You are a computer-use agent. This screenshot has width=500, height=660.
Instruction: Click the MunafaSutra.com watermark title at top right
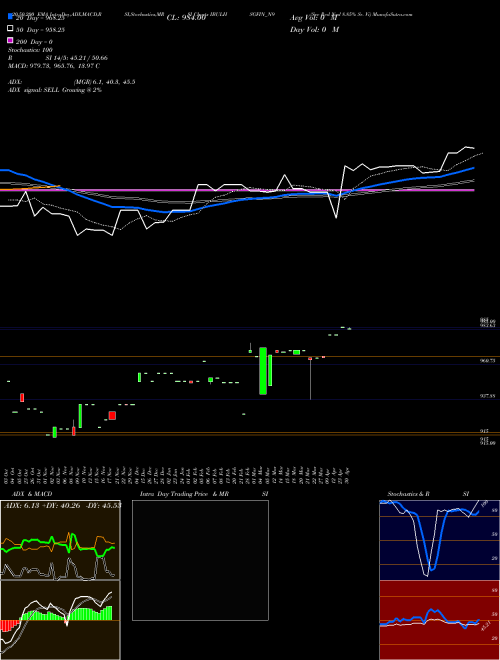pos(364,14)
